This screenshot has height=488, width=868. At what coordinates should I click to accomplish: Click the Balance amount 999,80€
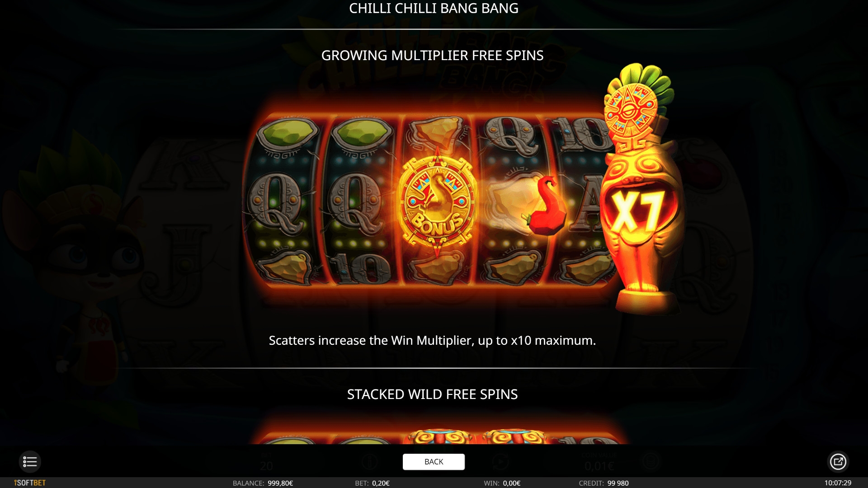pos(280,483)
